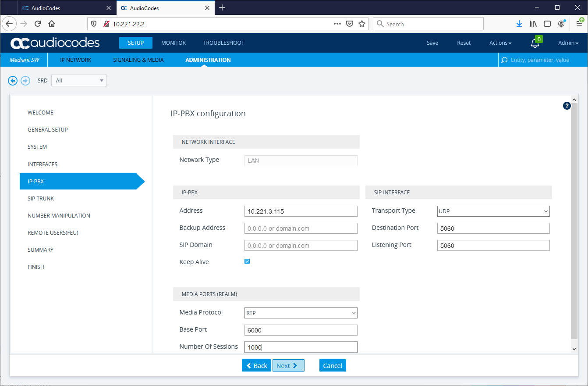Click the notifications bell icon
The width and height of the screenshot is (588, 386).
click(x=535, y=43)
